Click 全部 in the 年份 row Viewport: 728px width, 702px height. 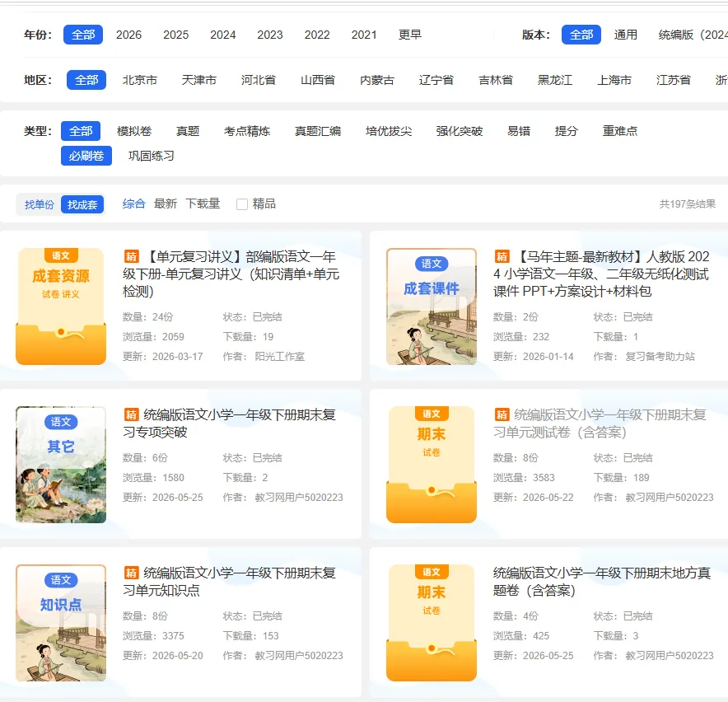(83, 35)
